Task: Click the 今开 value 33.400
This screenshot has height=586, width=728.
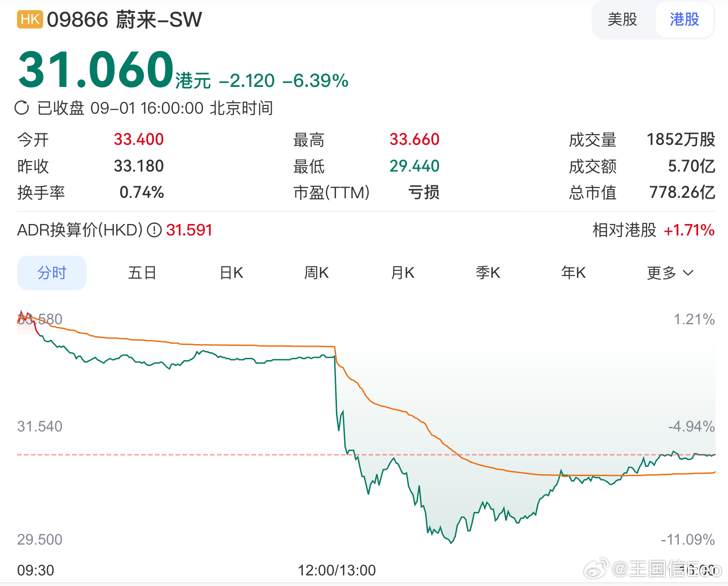Action: (139, 139)
